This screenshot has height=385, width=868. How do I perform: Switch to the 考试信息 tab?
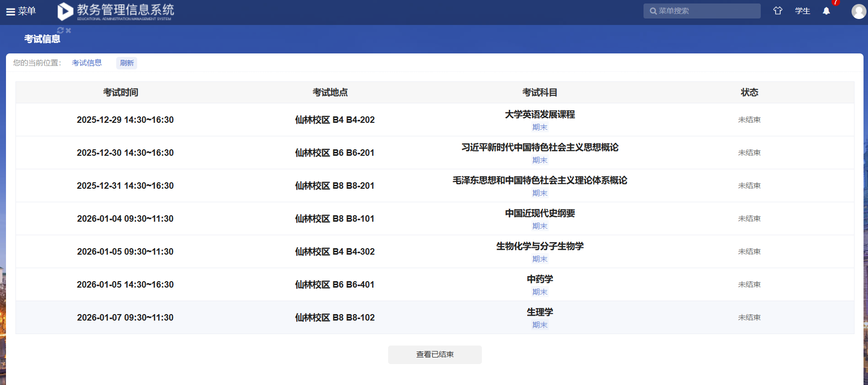42,39
